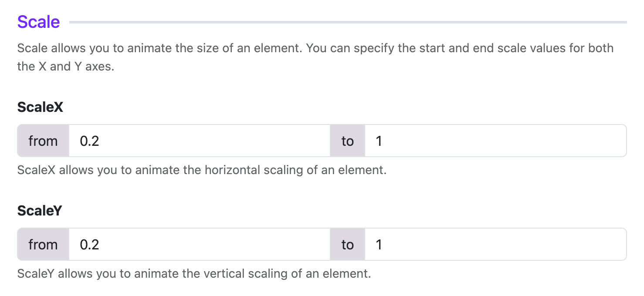Viewport: 644px width, 296px height.
Task: Focus the ScaleX to field containing 1
Action: coord(495,141)
